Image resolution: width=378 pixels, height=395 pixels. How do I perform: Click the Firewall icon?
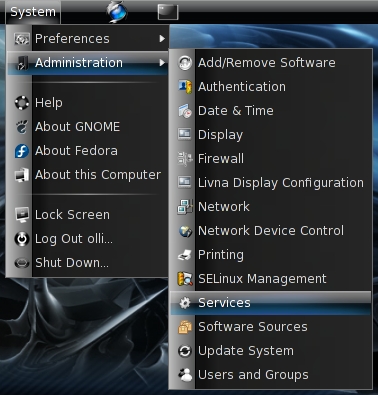coord(185,159)
